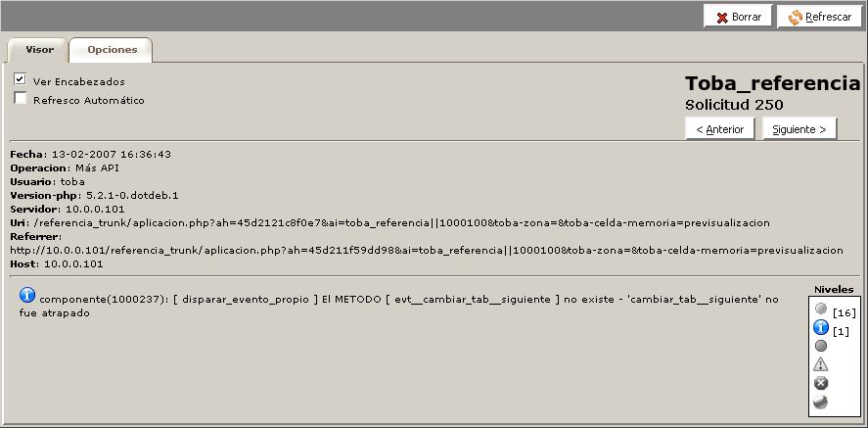Viewport: 868px width, 428px height.
Task: Filter by the light gray debug level icon
Action: click(x=821, y=309)
